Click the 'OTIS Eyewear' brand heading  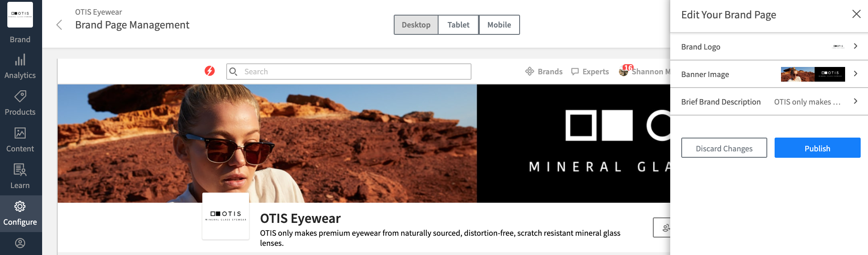pos(300,218)
